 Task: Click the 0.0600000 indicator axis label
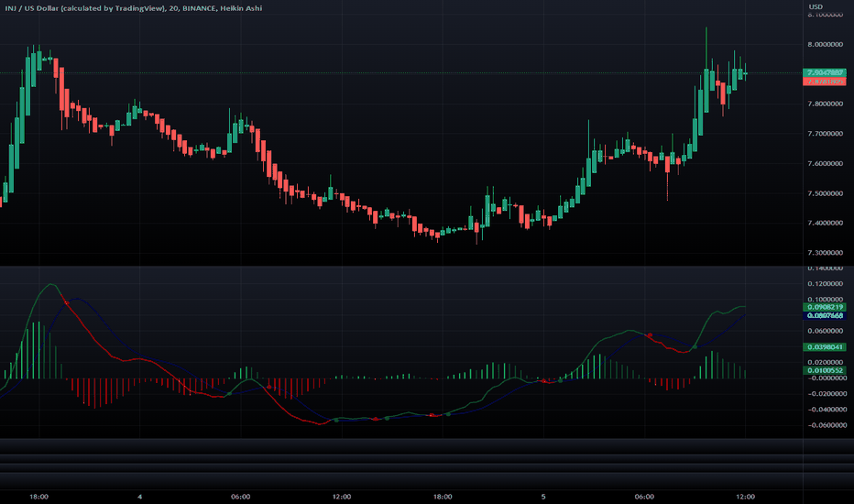(825, 331)
